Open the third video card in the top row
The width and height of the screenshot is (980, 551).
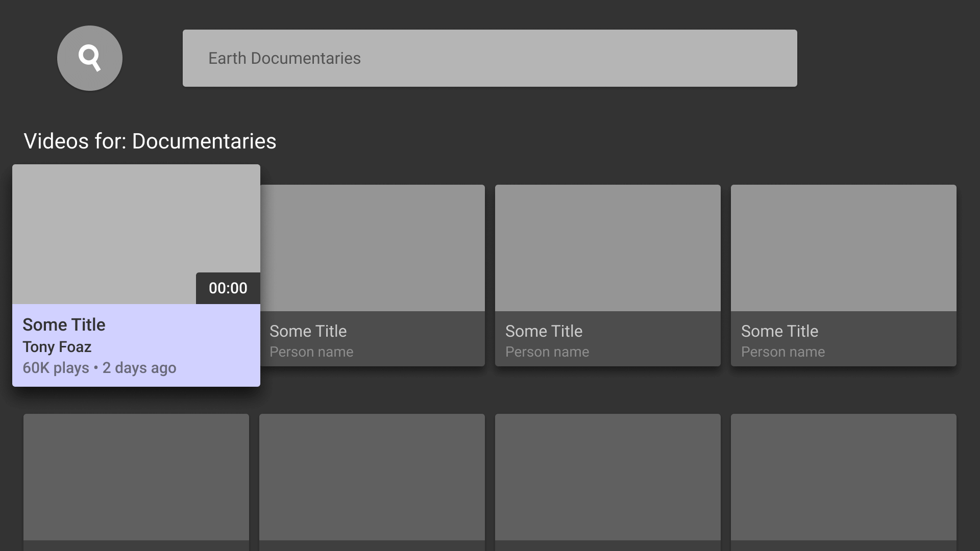tap(608, 275)
